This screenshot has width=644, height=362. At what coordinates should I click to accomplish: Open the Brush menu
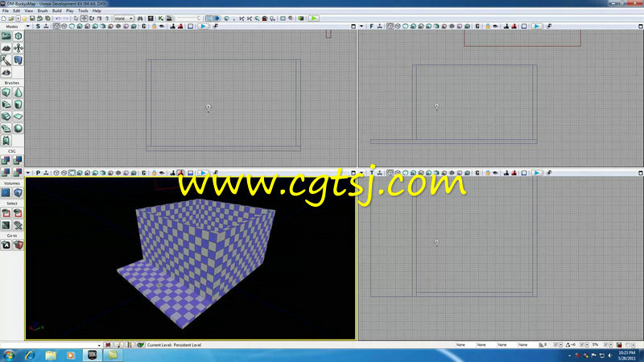[43, 10]
